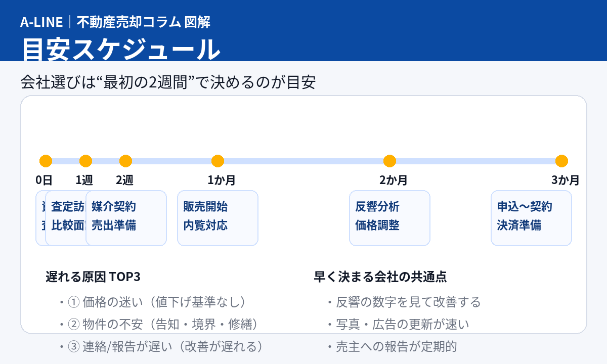This screenshot has width=607, height=364.
Task: Click the orange dot at 0日
Action: 46,161
